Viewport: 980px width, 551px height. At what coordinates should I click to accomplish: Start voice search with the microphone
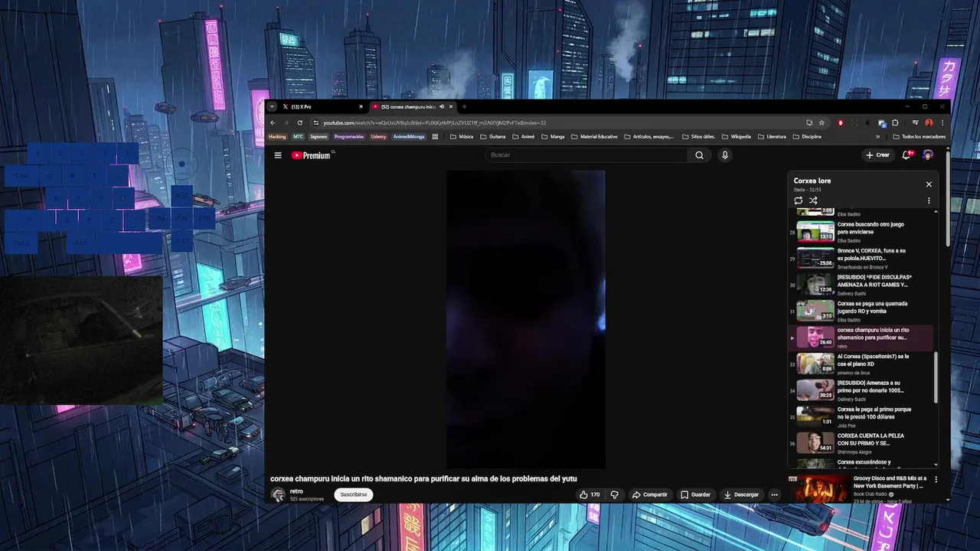(725, 155)
